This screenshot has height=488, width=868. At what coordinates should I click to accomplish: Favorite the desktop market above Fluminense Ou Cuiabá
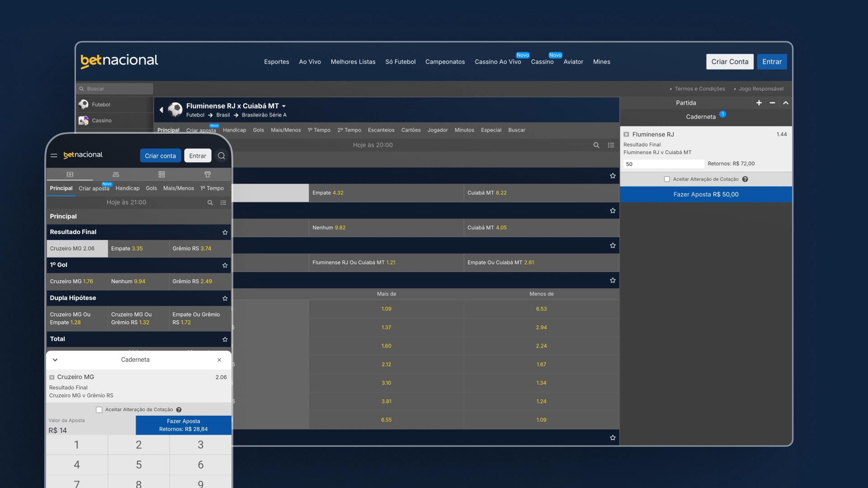point(613,245)
